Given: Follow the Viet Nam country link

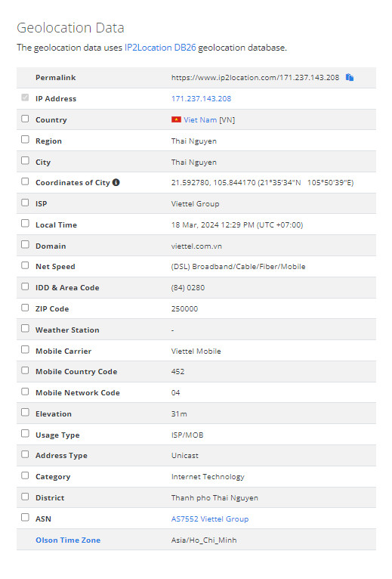Looking at the screenshot, I should tap(200, 119).
